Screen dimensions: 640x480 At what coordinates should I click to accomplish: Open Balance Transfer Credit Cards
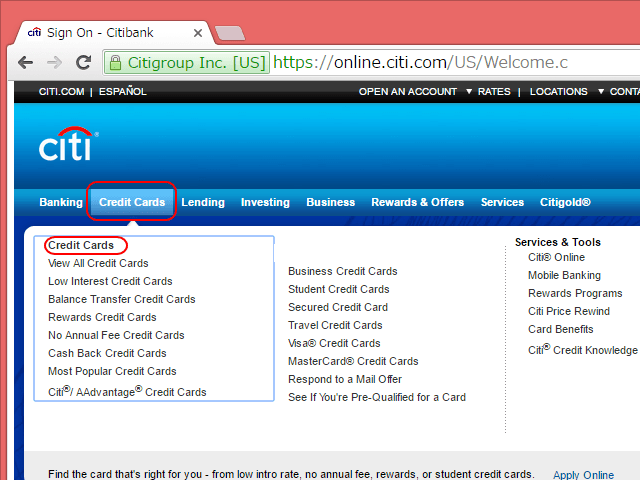pyautogui.click(x=121, y=299)
